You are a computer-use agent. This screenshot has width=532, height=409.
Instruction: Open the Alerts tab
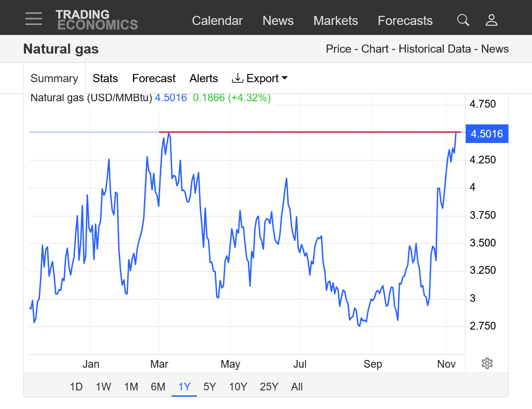coord(203,79)
